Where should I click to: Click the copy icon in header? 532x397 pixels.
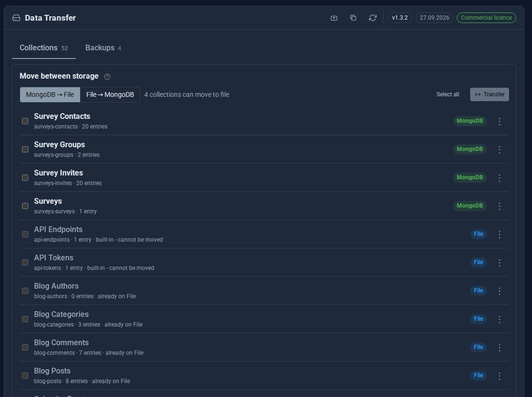353,18
